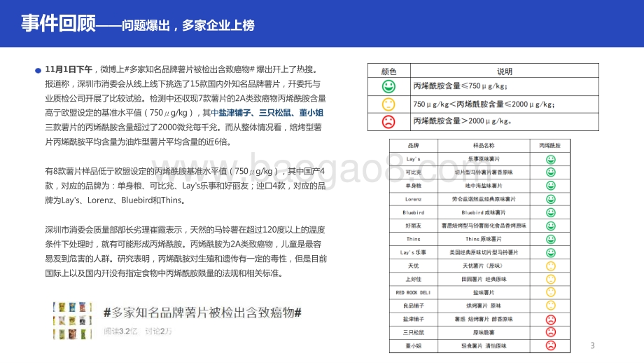Click the slide page number 3
Viewport: 644px width, 363px height.
tap(592, 345)
